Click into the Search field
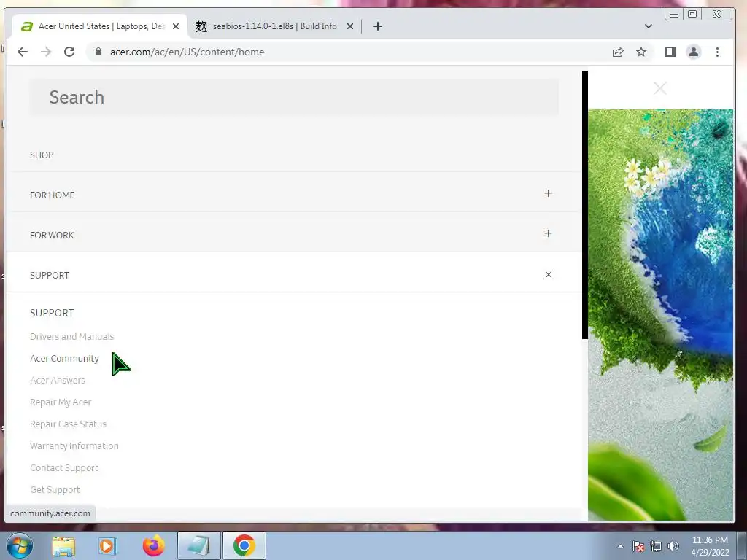Image resolution: width=747 pixels, height=560 pixels. click(x=294, y=97)
